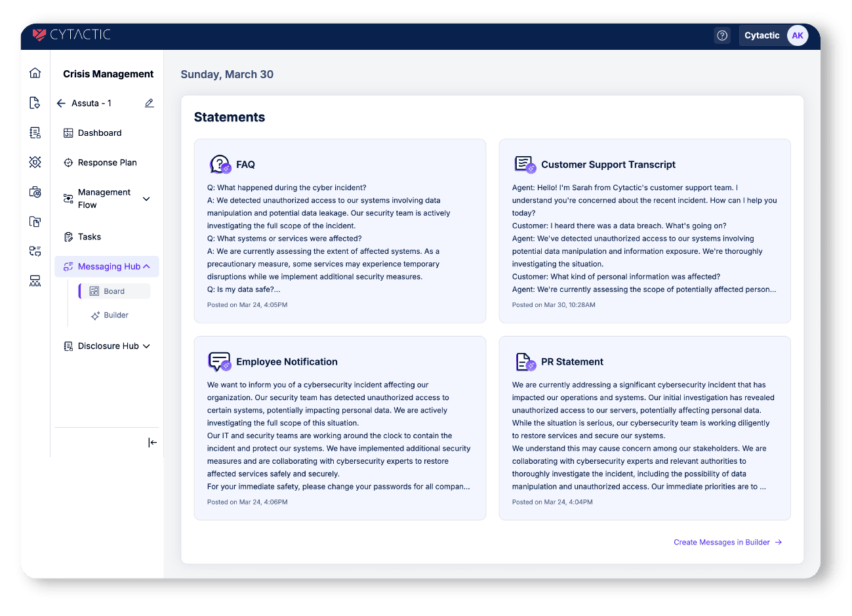Go back using the arrow beside Assuta - 1
Viewport: 852px width, 616px height.
[61, 103]
